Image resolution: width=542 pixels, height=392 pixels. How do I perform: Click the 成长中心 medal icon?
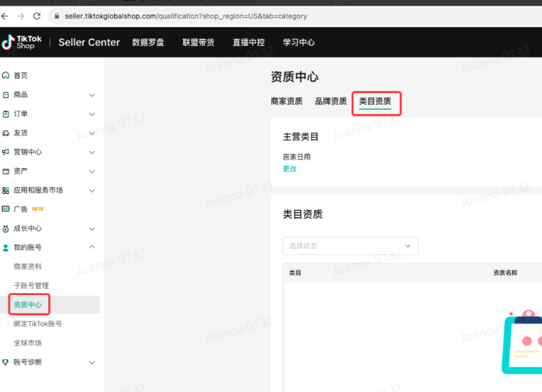(6, 229)
